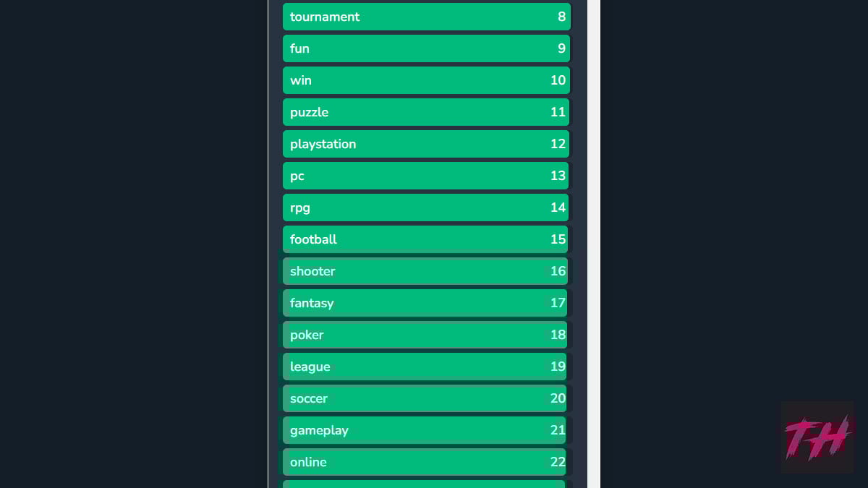
Task: Pick the 'fantasy' entry ranked 17
Action: click(x=425, y=303)
